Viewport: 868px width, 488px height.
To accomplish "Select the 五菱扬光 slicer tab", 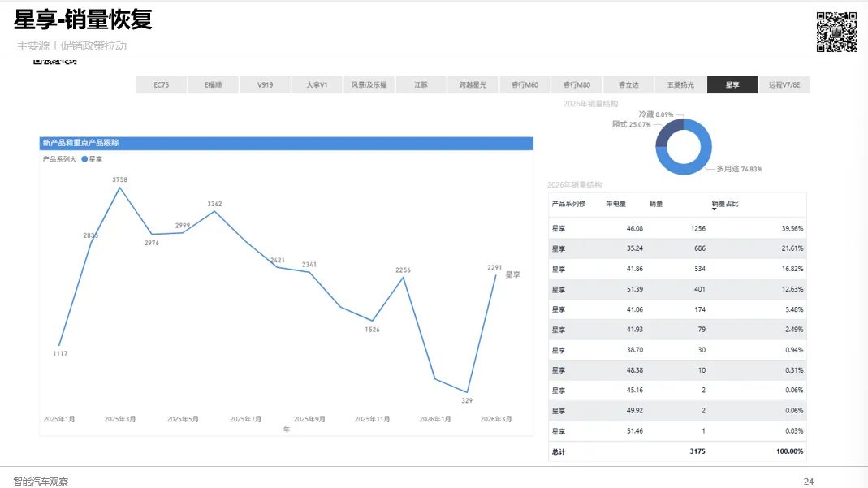I will [x=680, y=84].
